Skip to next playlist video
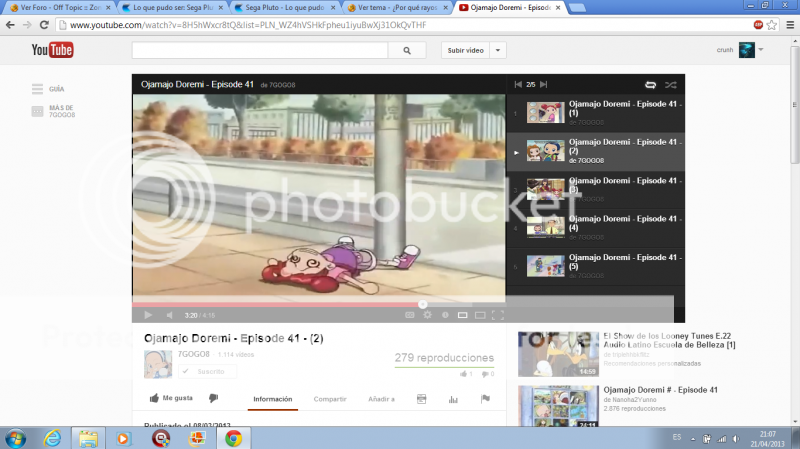The width and height of the screenshot is (800, 449). [544, 84]
